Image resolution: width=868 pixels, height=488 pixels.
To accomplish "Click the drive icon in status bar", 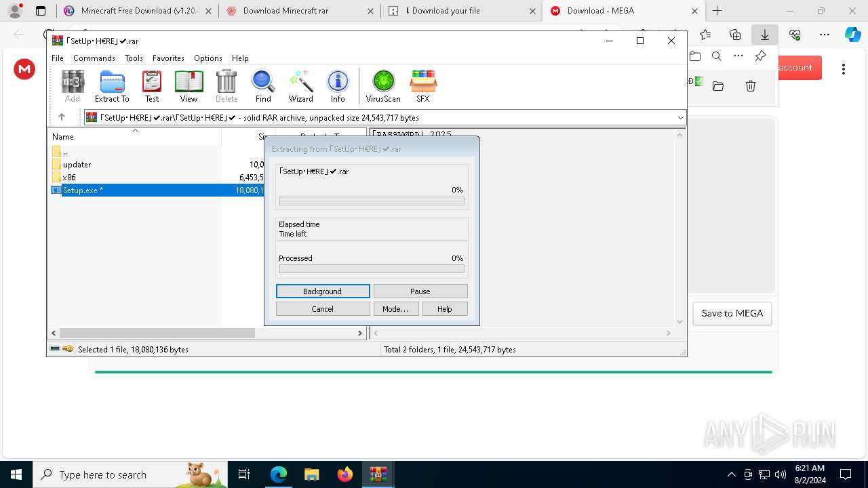I will pos(55,349).
